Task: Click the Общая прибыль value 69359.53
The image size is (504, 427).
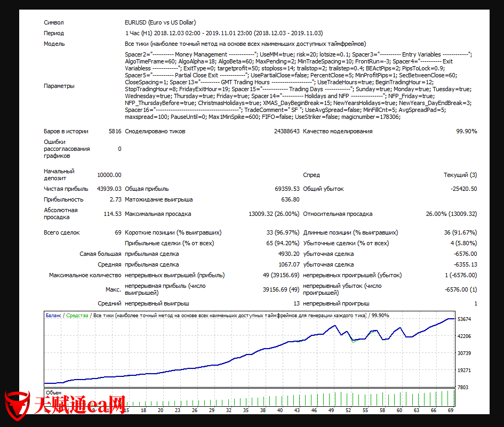Action: click(287, 189)
